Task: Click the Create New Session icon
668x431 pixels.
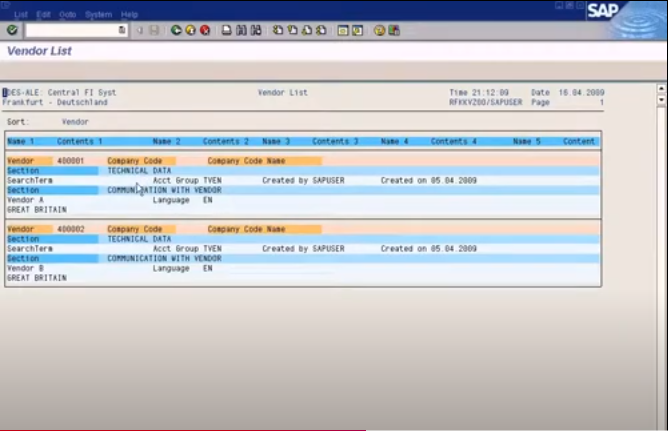Action: pyautogui.click(x=343, y=30)
